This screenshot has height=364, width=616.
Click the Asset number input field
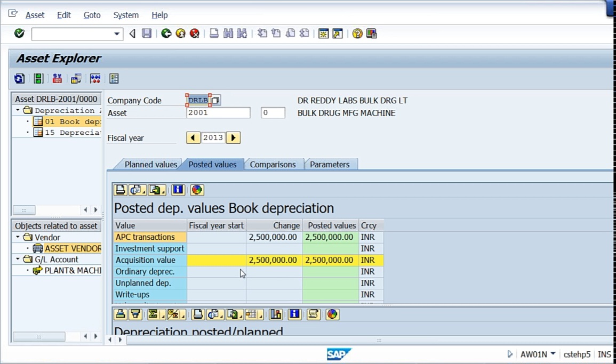[218, 112]
